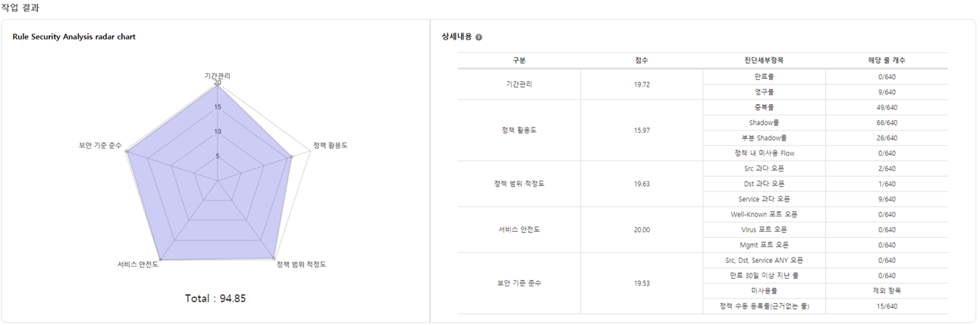Viewport: 980px width, 325px height.
Task: Click the Total : 94.85 score text
Action: click(215, 298)
